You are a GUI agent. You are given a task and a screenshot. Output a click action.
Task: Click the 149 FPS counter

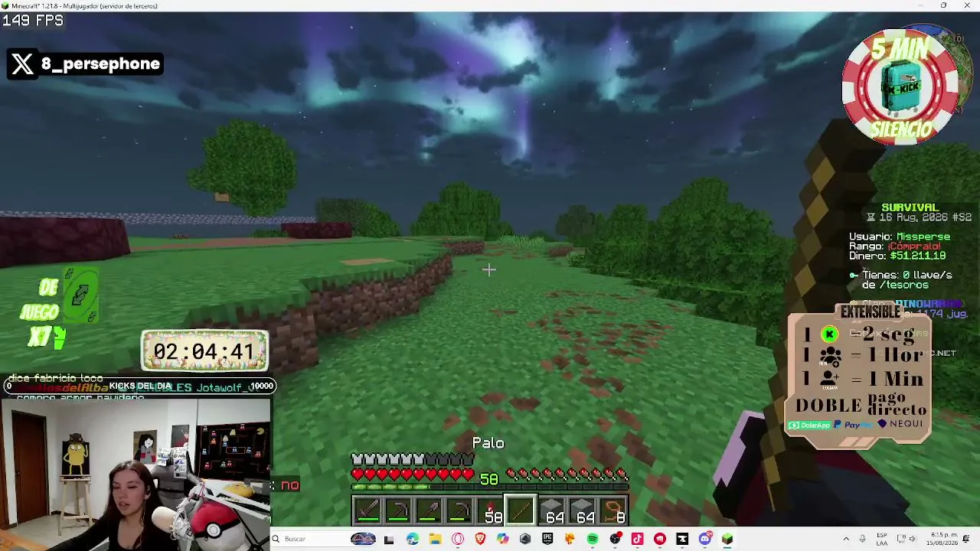(x=33, y=21)
